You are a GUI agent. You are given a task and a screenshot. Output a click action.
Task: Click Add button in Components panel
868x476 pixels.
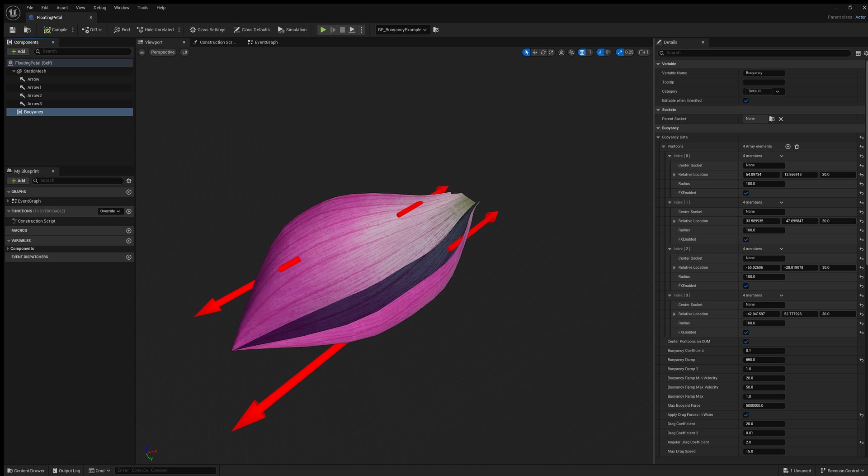pyautogui.click(x=19, y=52)
